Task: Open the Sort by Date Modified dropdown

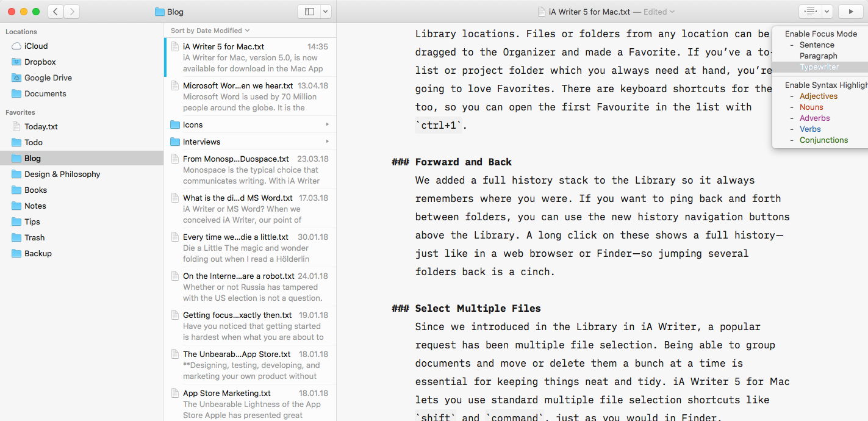Action: coord(210,31)
